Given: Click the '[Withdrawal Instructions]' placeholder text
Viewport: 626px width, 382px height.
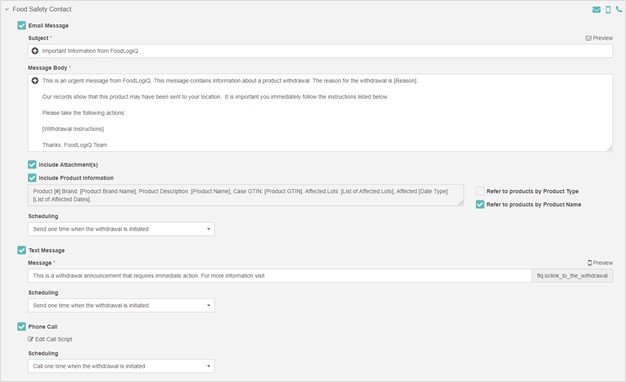Looking at the screenshot, I should (73, 129).
